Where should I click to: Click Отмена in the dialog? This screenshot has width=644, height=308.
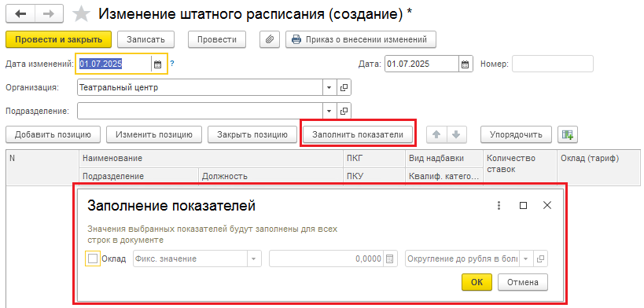[522, 282]
